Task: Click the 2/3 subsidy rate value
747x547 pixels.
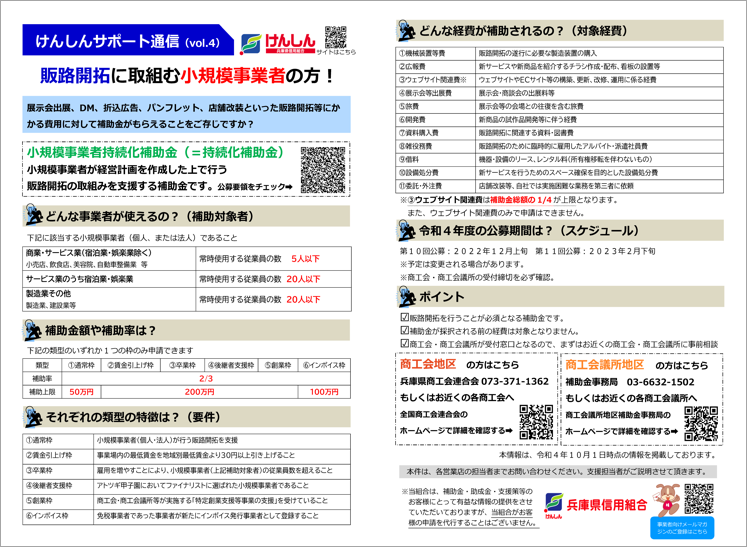Action: pyautogui.click(x=206, y=378)
